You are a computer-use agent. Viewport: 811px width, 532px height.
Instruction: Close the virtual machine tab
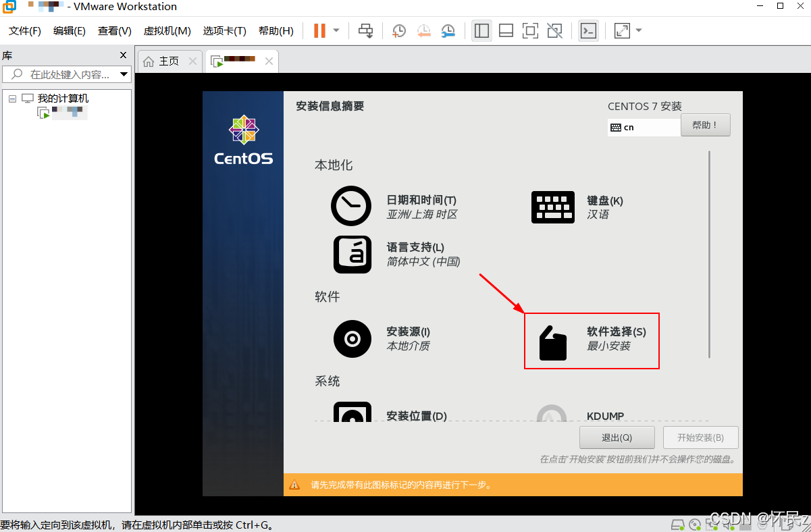point(269,61)
